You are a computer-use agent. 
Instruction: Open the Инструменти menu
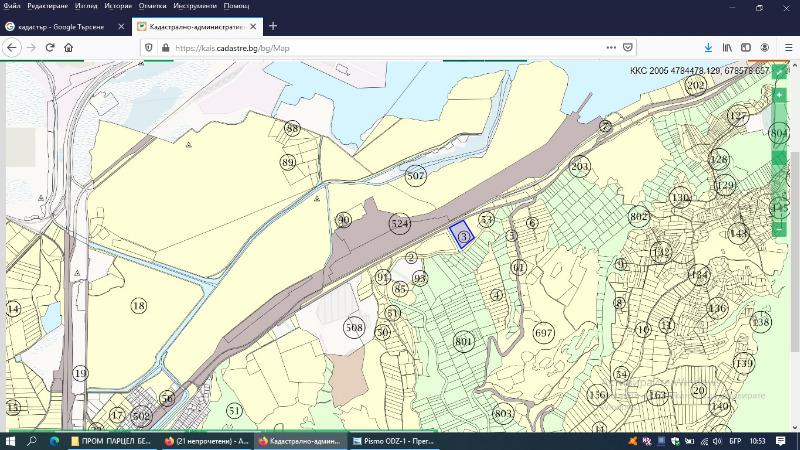pyautogui.click(x=195, y=6)
